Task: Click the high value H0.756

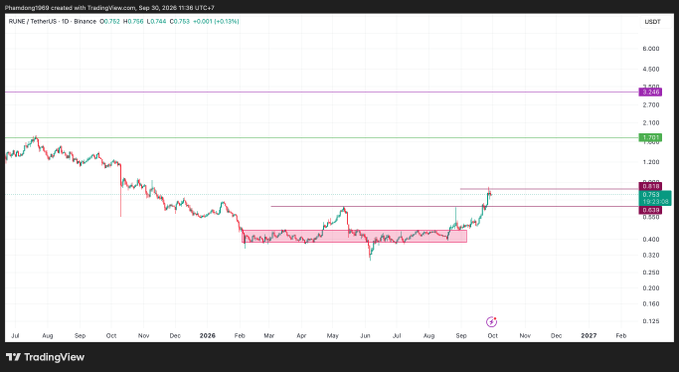Action: pyautogui.click(x=133, y=21)
